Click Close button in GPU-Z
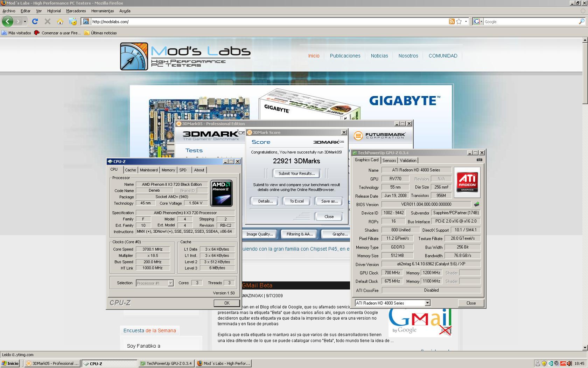Image resolution: width=588 pixels, height=368 pixels. pyautogui.click(x=471, y=303)
